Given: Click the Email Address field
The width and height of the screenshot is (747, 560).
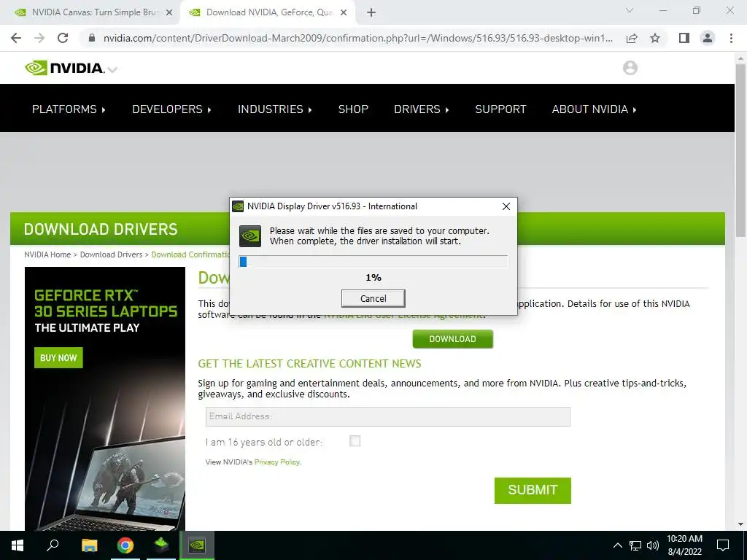Looking at the screenshot, I should click(388, 416).
